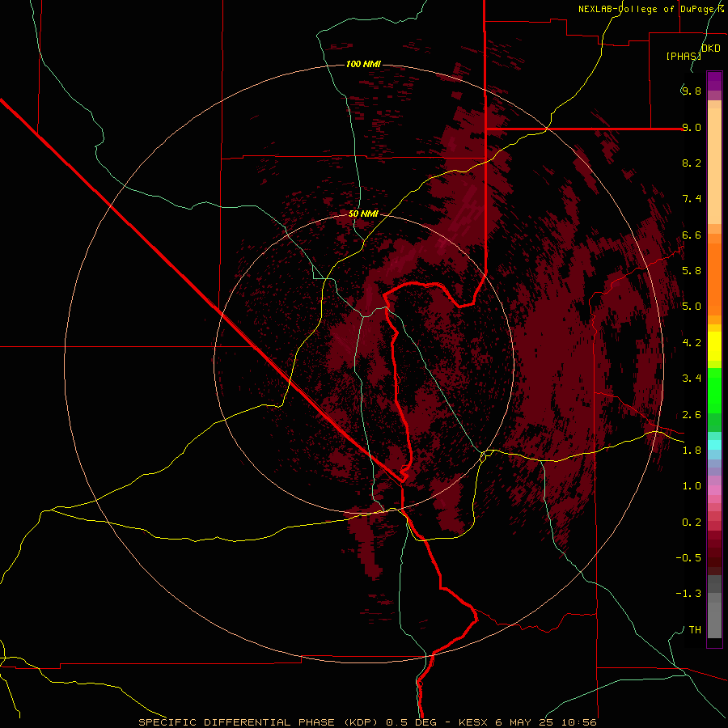Click the 100 NMI range ring label
The width and height of the screenshot is (728, 728).
tap(363, 64)
